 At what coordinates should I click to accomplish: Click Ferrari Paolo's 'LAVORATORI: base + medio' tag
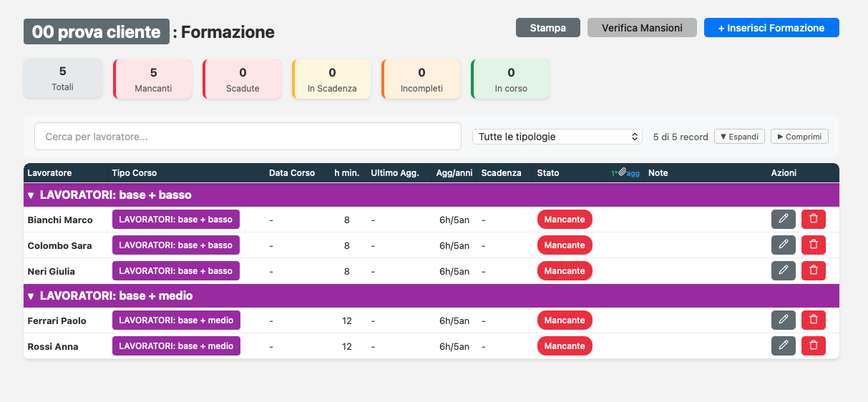pos(176,320)
